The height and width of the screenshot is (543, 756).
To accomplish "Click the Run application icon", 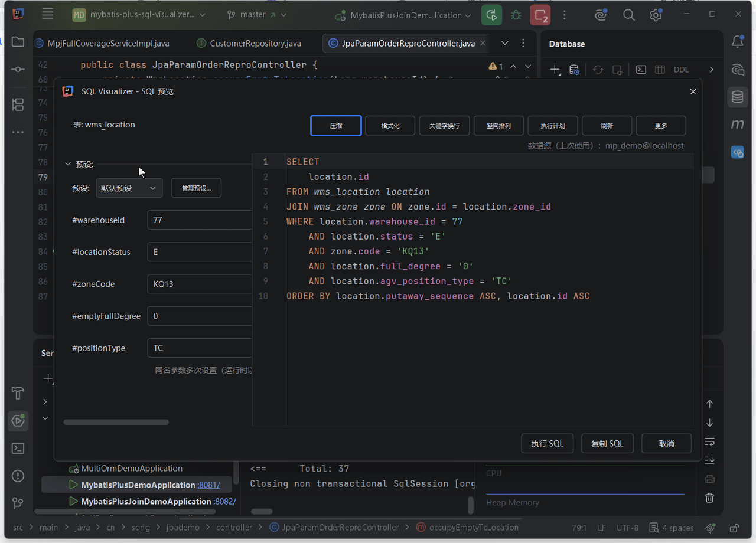I will click(491, 15).
